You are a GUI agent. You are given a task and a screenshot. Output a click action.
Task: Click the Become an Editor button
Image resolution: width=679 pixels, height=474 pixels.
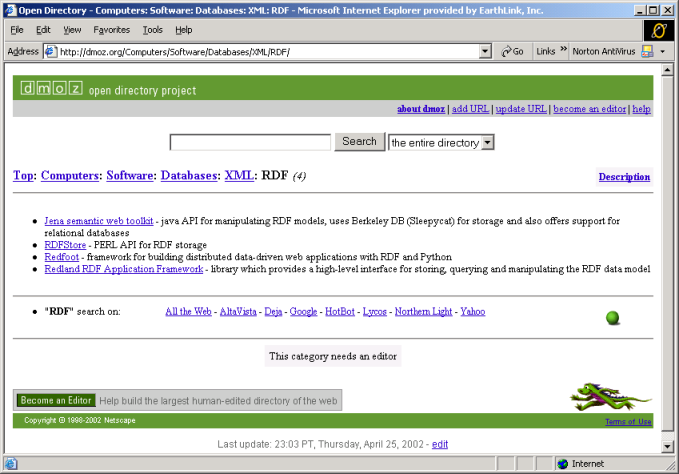pyautogui.click(x=56, y=400)
